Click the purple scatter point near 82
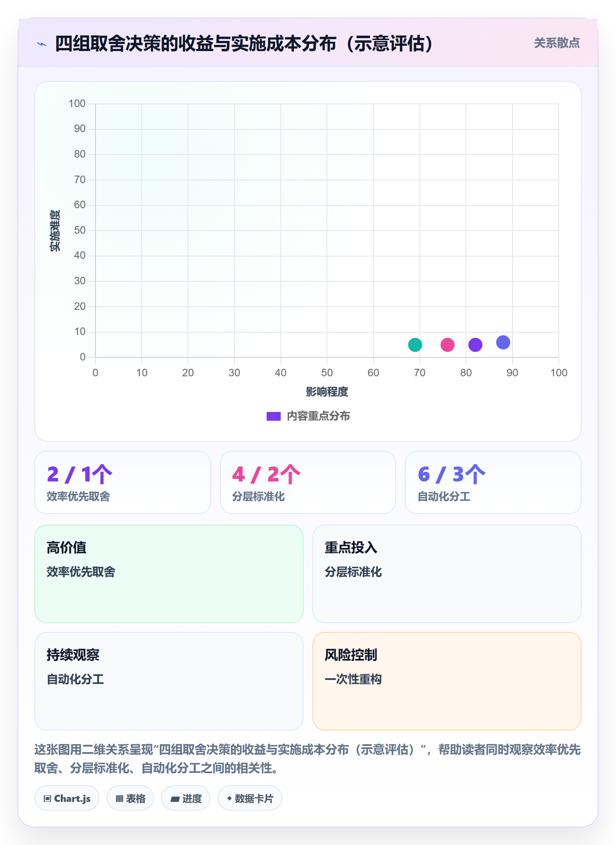616x845 pixels. point(475,345)
